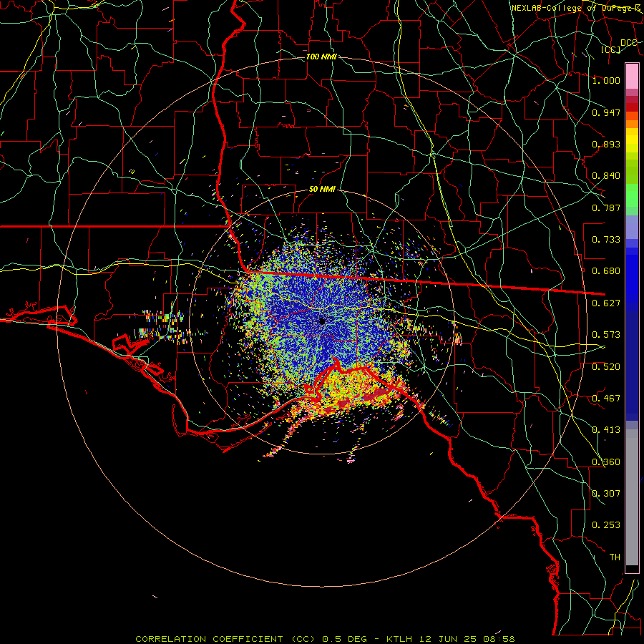The height and width of the screenshot is (644, 644).
Task: Select the 0.573 scale value
Action: click(x=606, y=335)
